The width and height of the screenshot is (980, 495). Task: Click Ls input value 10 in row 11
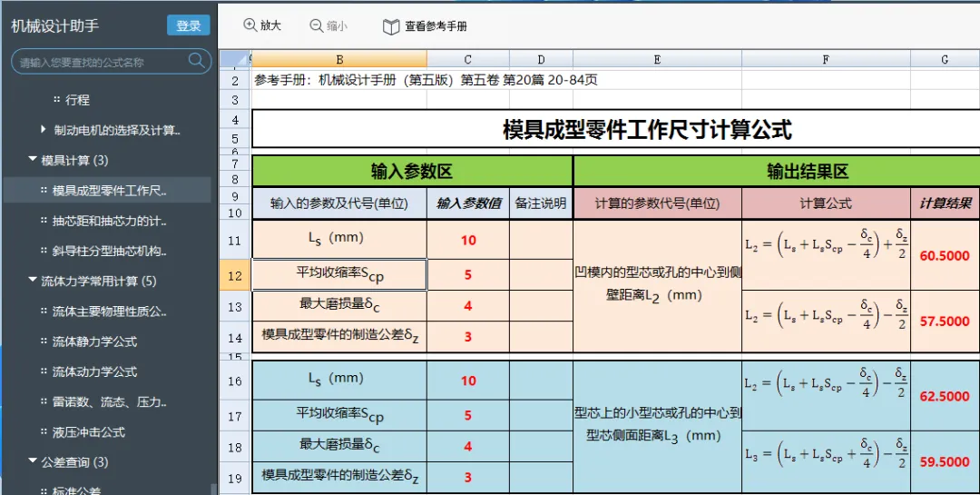click(x=468, y=240)
